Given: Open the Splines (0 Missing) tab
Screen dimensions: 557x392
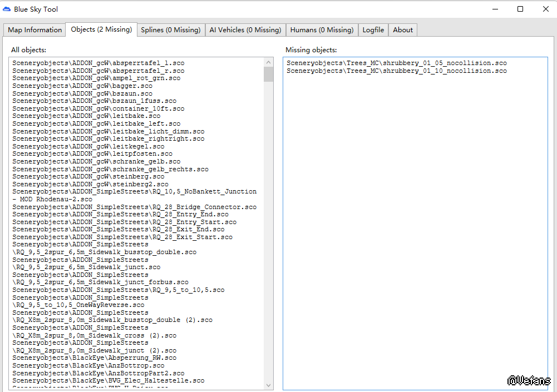Looking at the screenshot, I should [x=170, y=30].
